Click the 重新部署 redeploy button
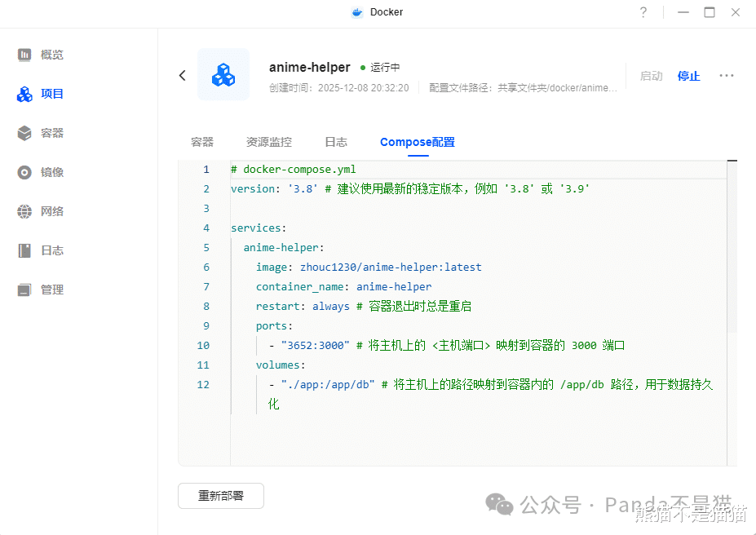The height and width of the screenshot is (535, 756). click(221, 496)
